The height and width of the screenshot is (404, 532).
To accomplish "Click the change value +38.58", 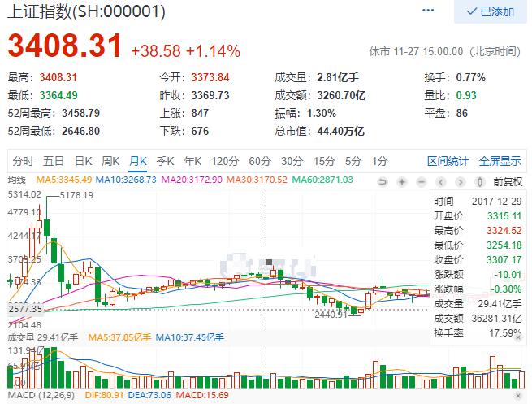I will [x=156, y=51].
